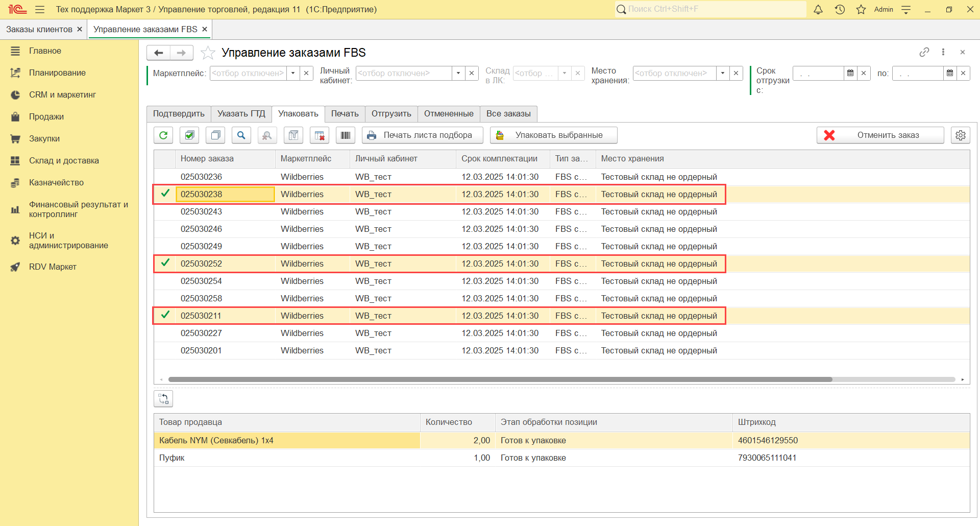980x526 pixels.
Task: Click the funnel filter icon
Action: pyautogui.click(x=293, y=135)
